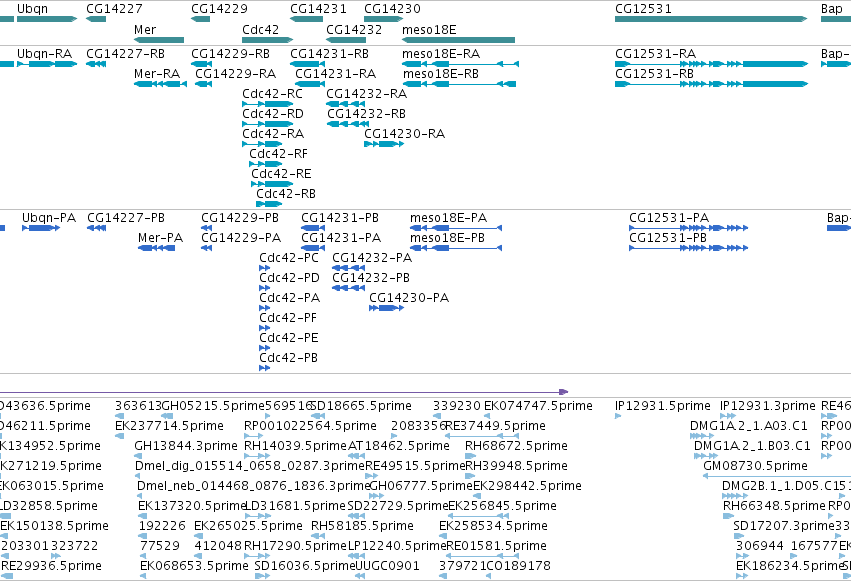The height and width of the screenshot is (581, 851).
Task: Select EST GM08730.5prime
Action: [x=755, y=467]
